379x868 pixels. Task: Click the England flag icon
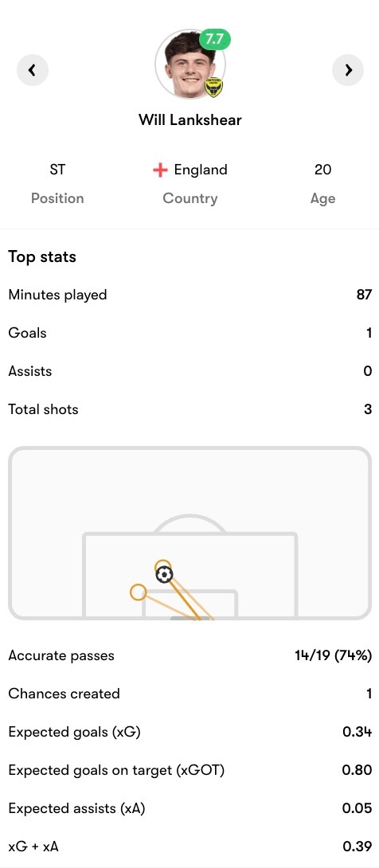(x=160, y=170)
